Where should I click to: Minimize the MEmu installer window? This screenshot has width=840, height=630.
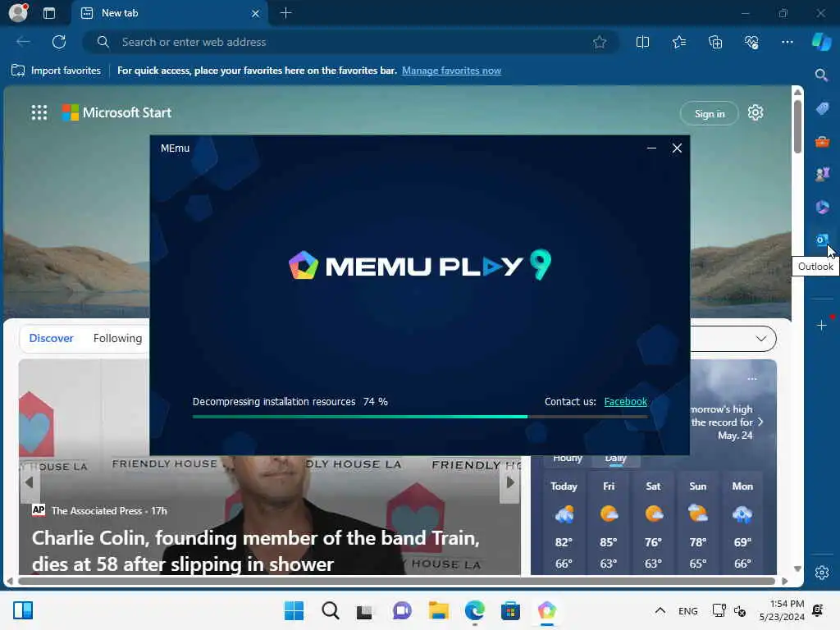(x=651, y=148)
